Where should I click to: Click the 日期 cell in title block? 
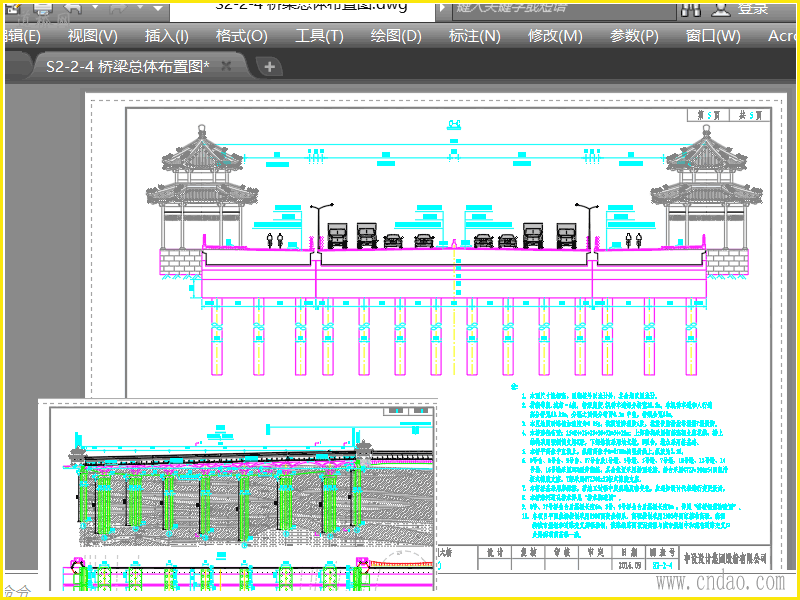[x=629, y=552]
